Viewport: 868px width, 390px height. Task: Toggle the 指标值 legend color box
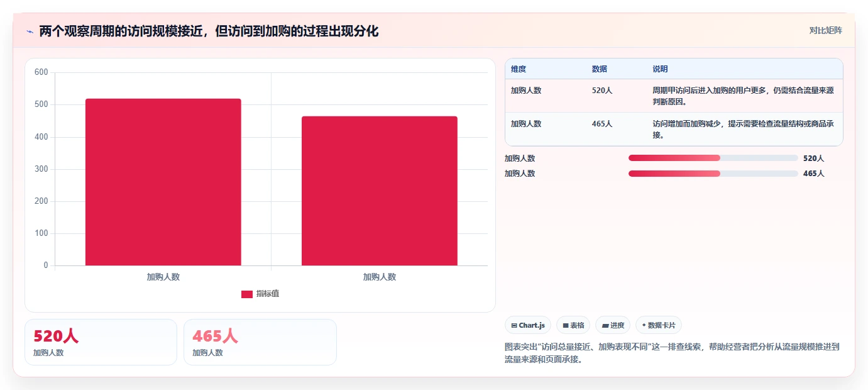[247, 294]
